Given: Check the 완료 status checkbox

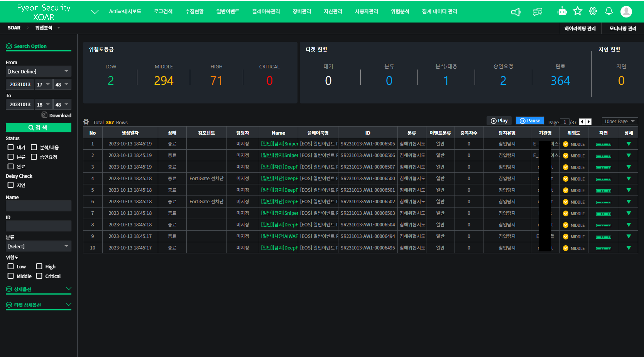Looking at the screenshot, I should (x=11, y=166).
